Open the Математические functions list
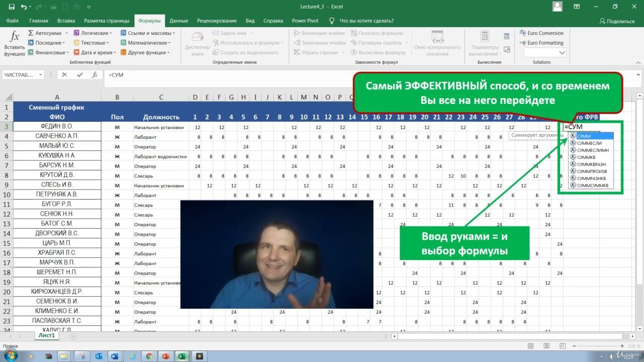Viewport: 644px width, 362px height. coord(146,43)
